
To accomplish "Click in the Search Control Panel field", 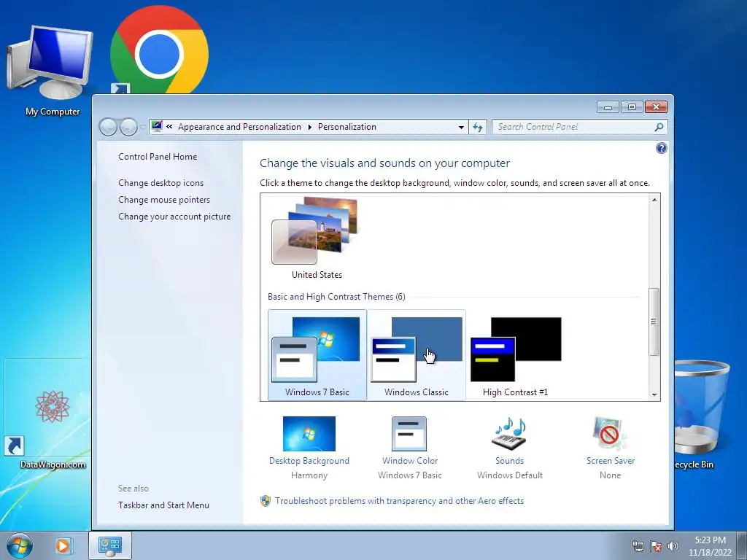I will click(572, 127).
